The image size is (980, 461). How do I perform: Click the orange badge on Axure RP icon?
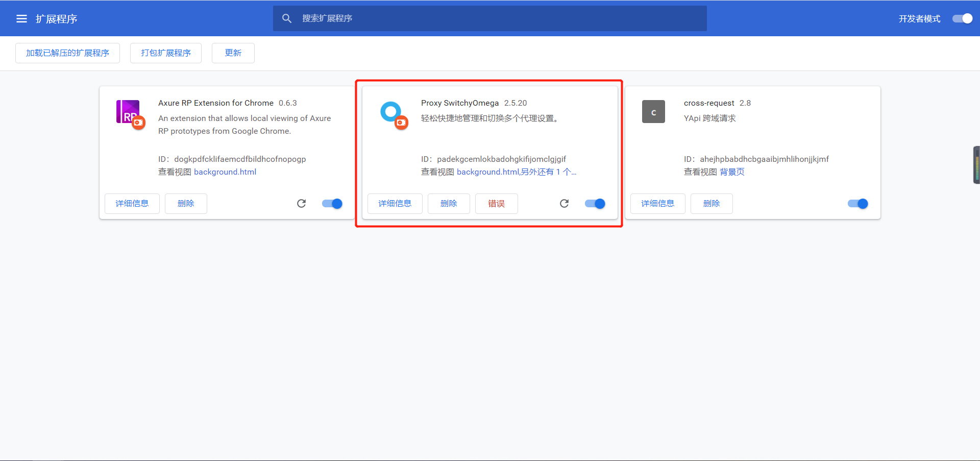[139, 123]
